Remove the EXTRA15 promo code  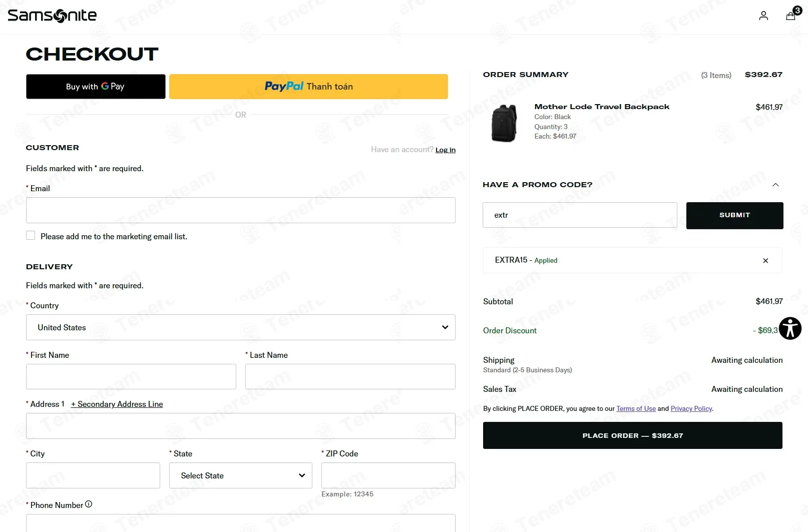pyautogui.click(x=765, y=261)
